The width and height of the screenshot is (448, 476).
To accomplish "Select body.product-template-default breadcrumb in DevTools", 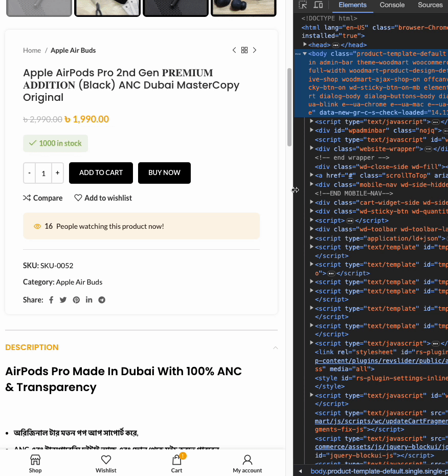I will click(379, 471).
